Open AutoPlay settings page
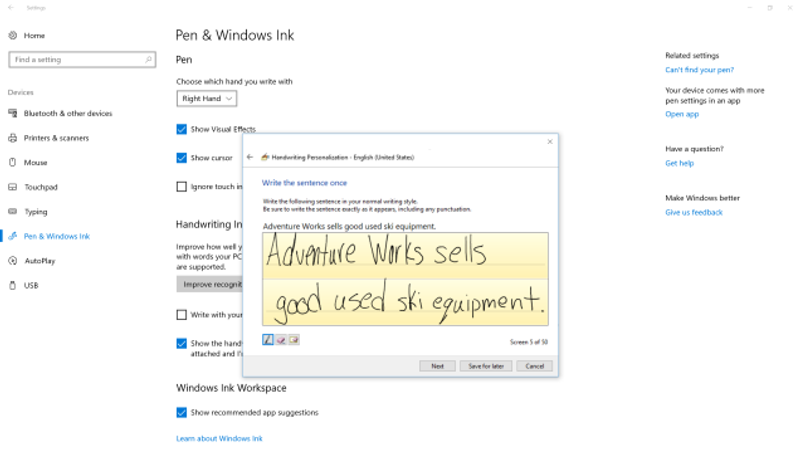This screenshot has height=450, width=800. (40, 261)
